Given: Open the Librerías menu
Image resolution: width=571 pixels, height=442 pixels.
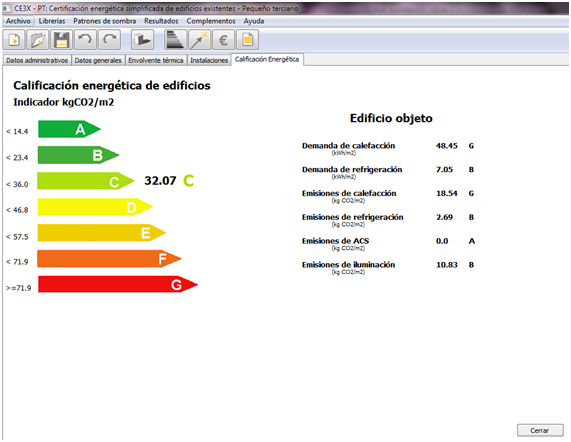Looking at the screenshot, I should (52, 21).
